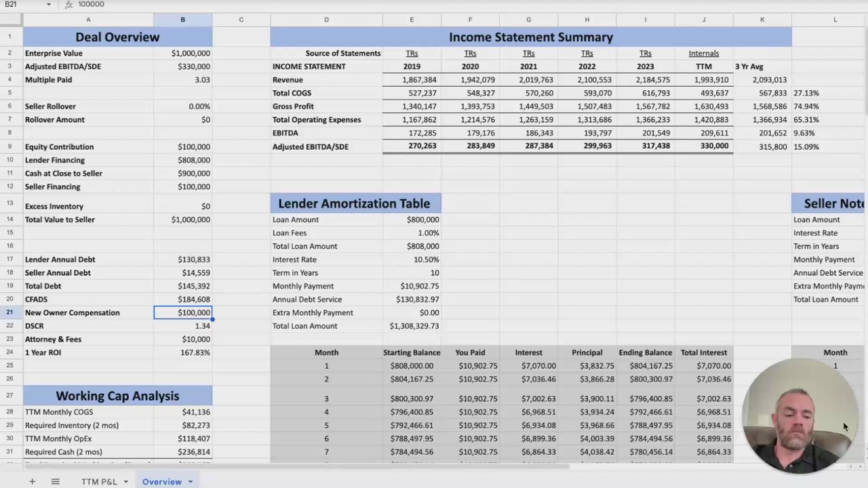
Task: Select the Lender Financing value $808,000
Action: pyautogui.click(x=182, y=160)
